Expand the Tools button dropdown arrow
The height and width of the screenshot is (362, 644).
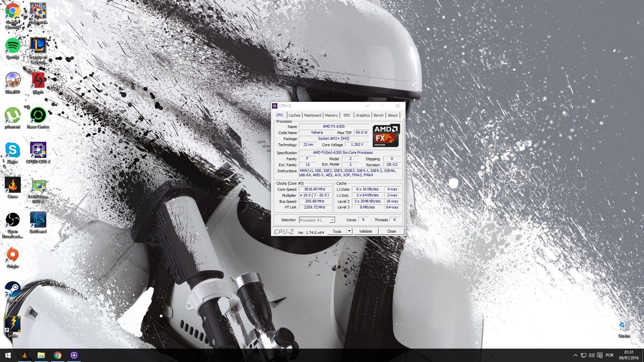point(349,231)
